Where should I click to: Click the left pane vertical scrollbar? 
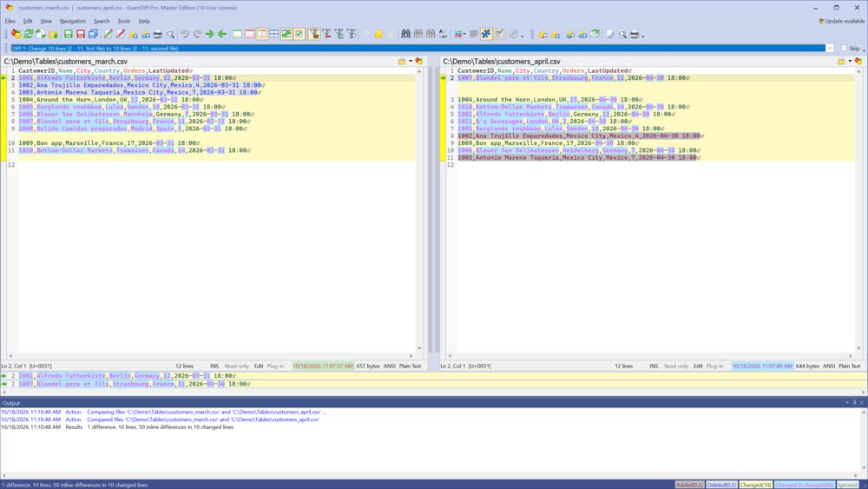click(419, 210)
